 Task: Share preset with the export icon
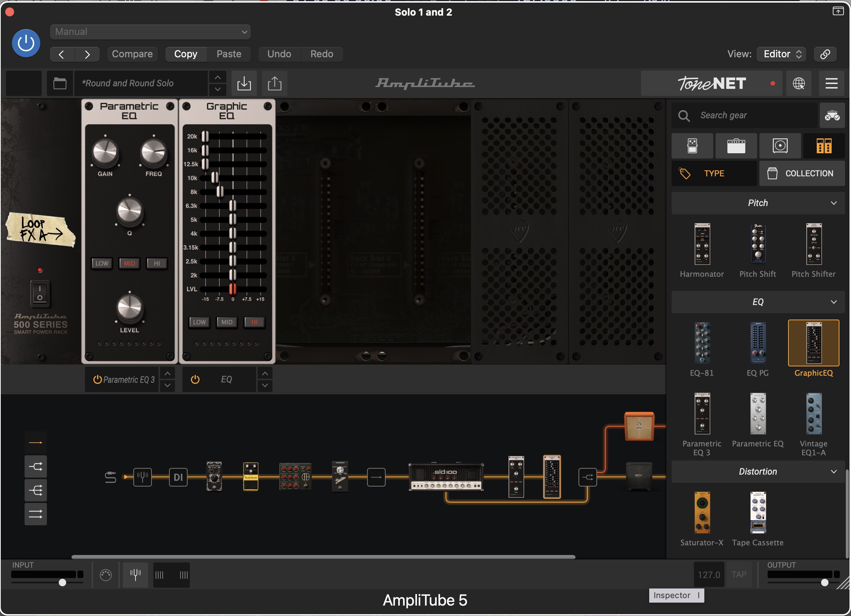(x=275, y=83)
